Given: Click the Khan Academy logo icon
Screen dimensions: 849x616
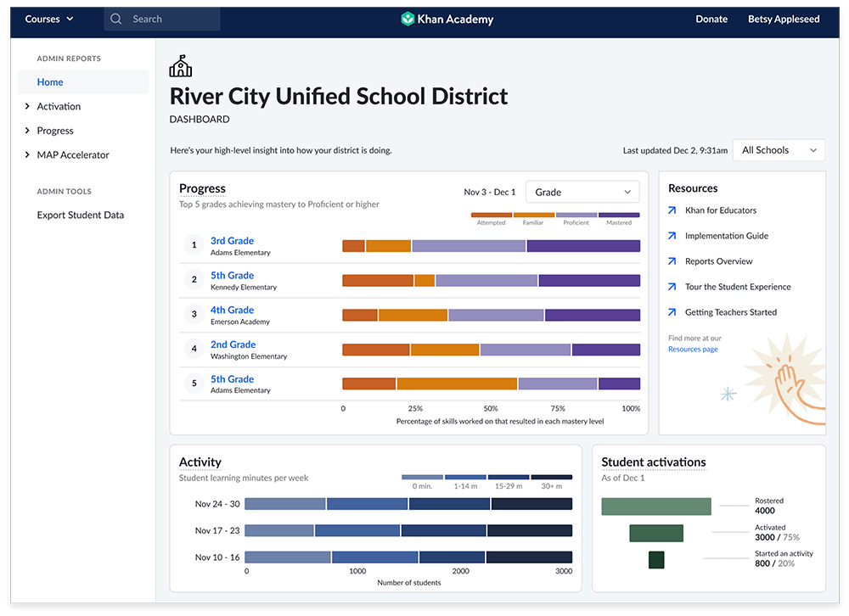Looking at the screenshot, I should 408,20.
